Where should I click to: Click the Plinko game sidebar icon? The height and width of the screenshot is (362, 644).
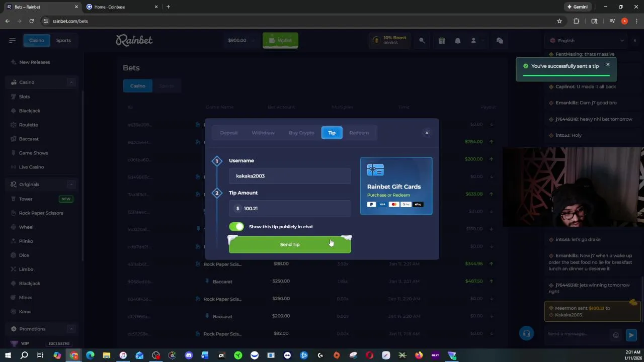(14, 241)
